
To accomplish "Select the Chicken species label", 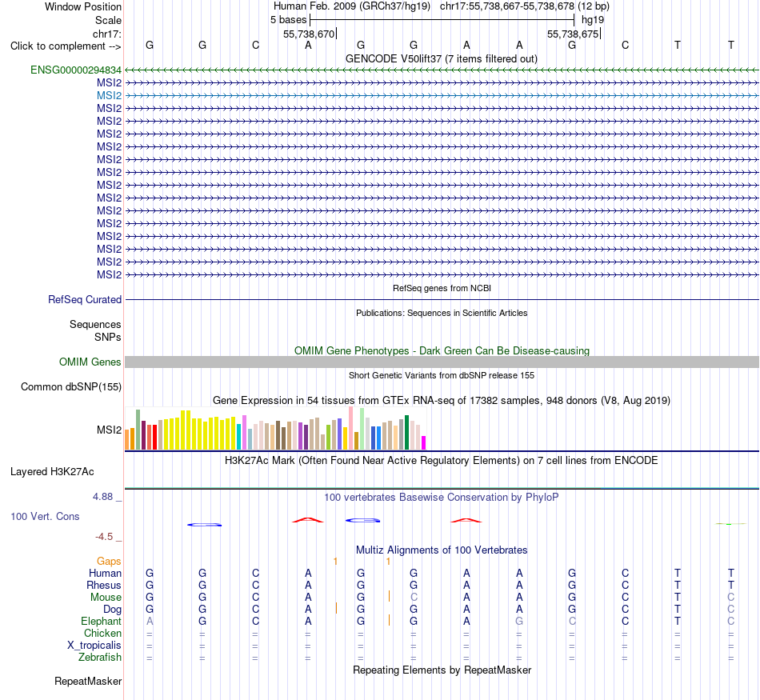I will [102, 633].
